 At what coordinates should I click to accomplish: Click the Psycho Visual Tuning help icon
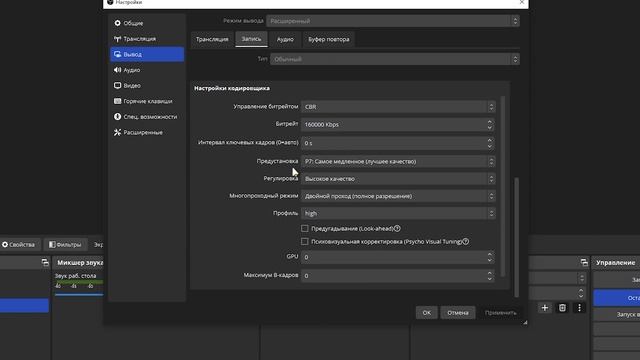[x=465, y=242]
